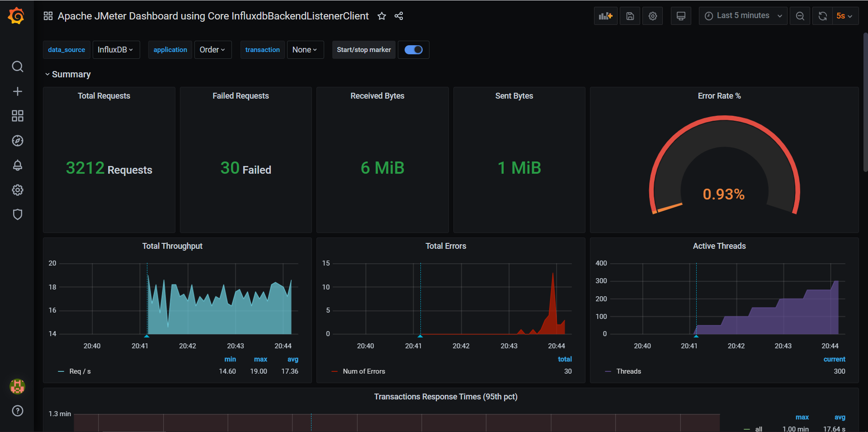This screenshot has width=868, height=432.
Task: Click the Failed Requests panel title
Action: (241, 96)
